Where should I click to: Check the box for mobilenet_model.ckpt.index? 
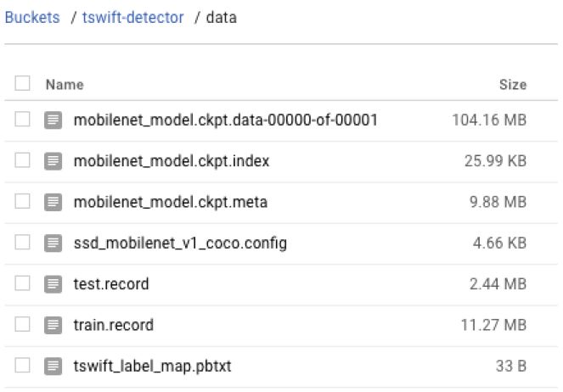[23, 161]
